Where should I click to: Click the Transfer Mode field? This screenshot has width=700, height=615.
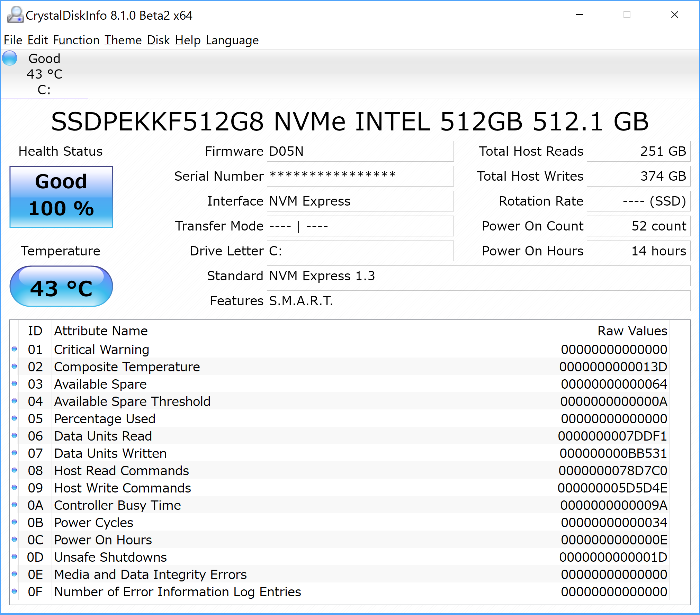(360, 226)
